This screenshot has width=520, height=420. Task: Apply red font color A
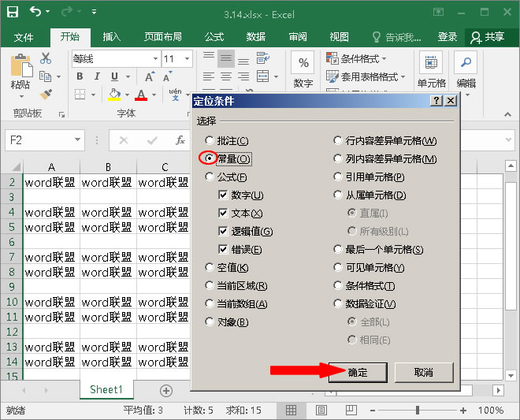141,95
